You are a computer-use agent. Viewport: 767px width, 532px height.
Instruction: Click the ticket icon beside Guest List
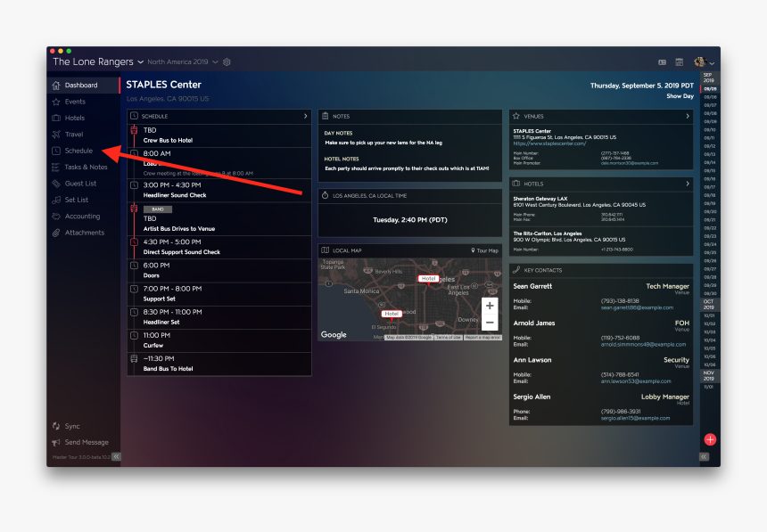(56, 184)
